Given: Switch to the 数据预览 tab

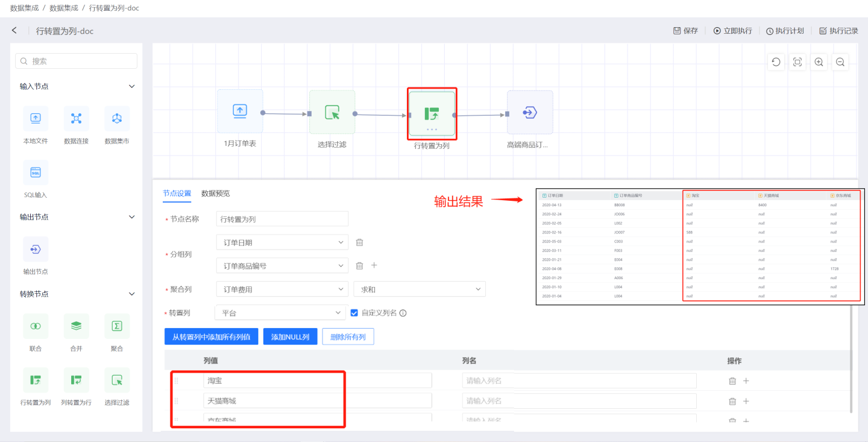Looking at the screenshot, I should coord(215,194).
